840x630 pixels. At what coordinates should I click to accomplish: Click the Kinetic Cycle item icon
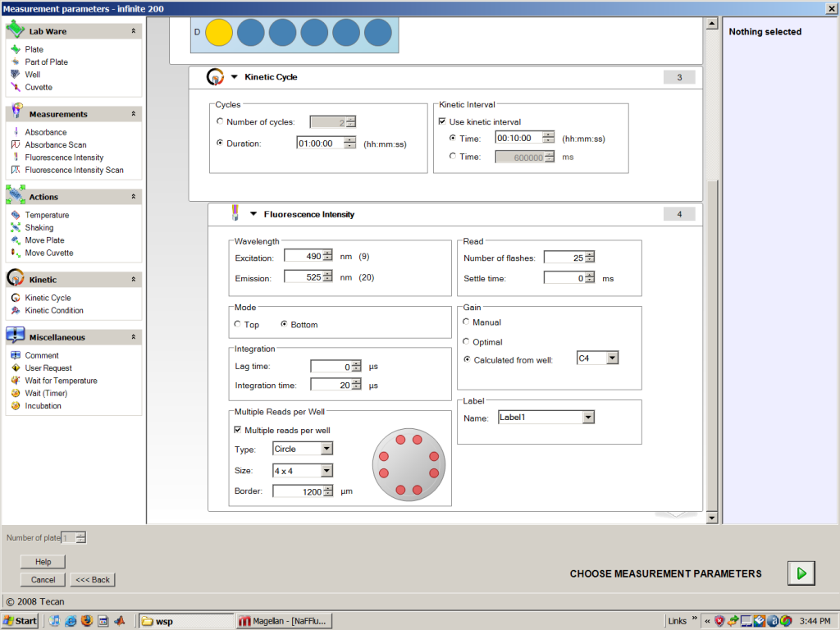tap(16, 298)
